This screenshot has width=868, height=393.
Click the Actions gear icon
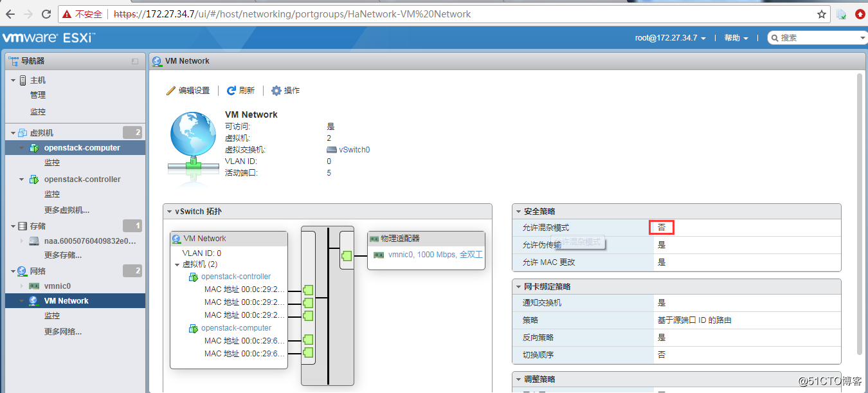coord(276,91)
